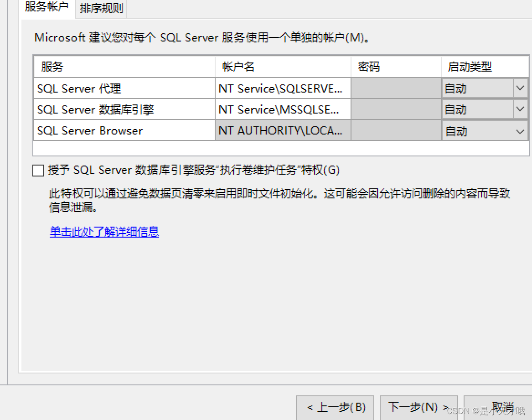Image resolution: width=532 pixels, height=420 pixels.
Task: Open the 启动类型 dropdown for SQL Server 代理
Action: point(520,88)
